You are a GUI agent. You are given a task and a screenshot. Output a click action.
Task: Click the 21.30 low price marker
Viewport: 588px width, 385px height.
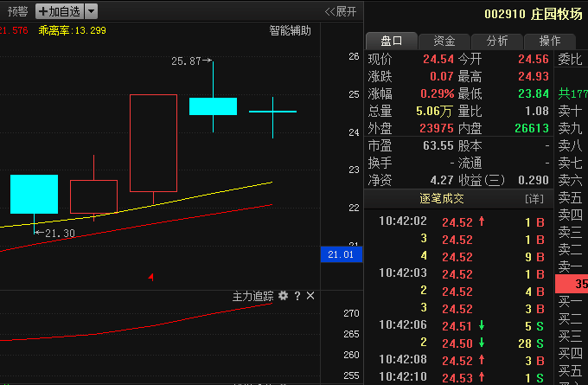pyautogui.click(x=54, y=233)
